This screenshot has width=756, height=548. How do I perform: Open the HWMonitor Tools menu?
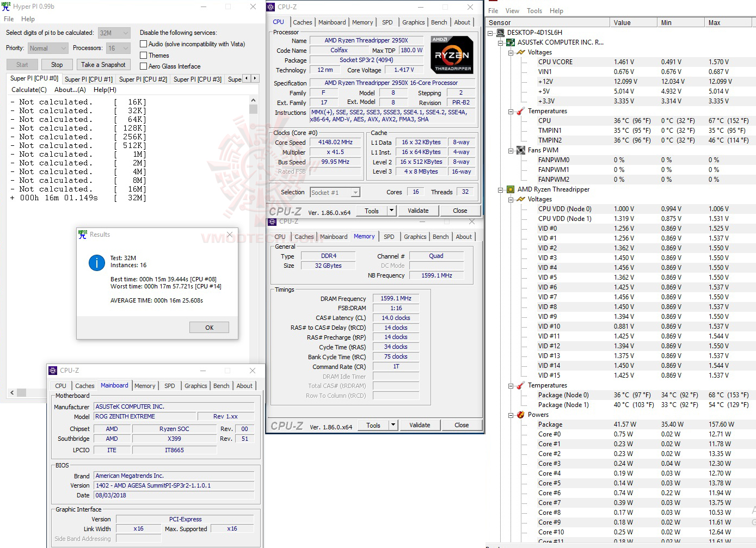[x=534, y=11]
